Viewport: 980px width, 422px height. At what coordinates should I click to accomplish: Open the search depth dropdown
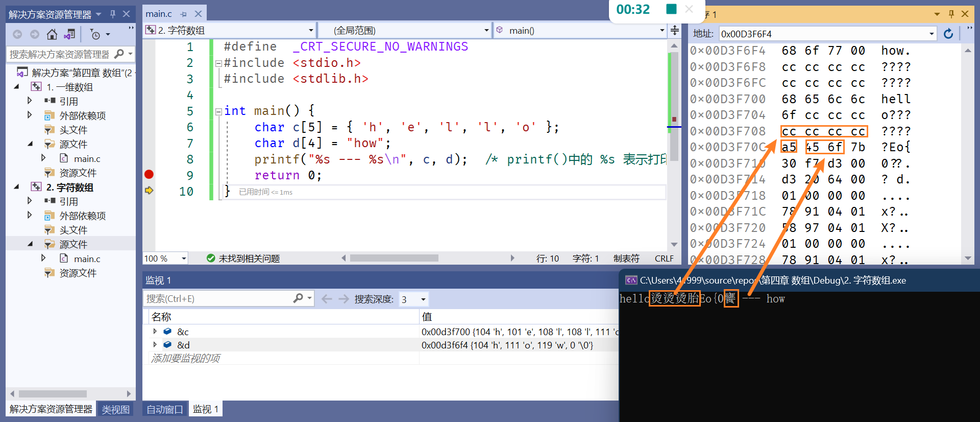click(423, 299)
